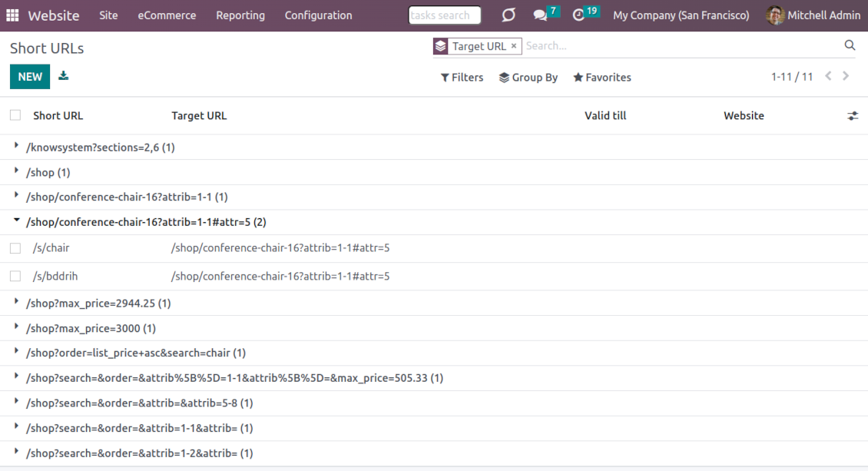
Task: Sort by Website column header
Action: point(744,116)
